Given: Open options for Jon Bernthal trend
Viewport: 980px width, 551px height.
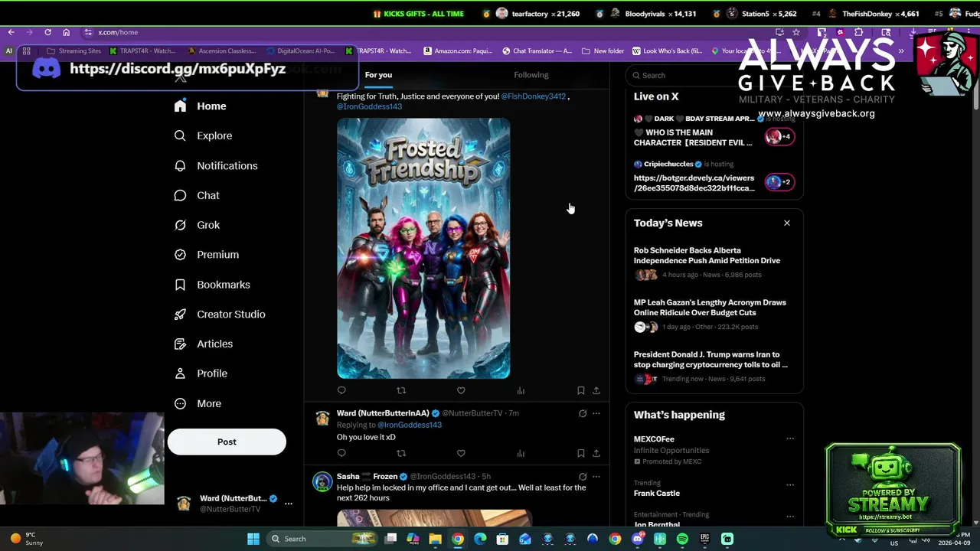Looking at the screenshot, I should [790, 515].
